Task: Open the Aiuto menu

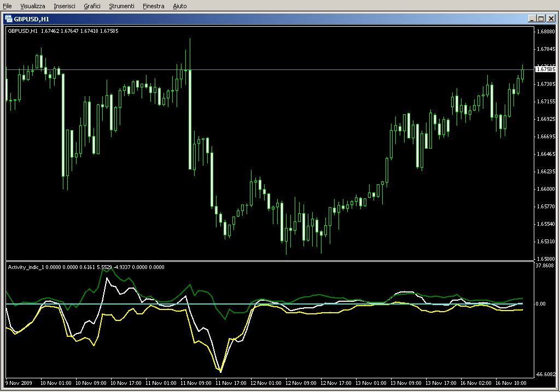Action: pyautogui.click(x=179, y=6)
